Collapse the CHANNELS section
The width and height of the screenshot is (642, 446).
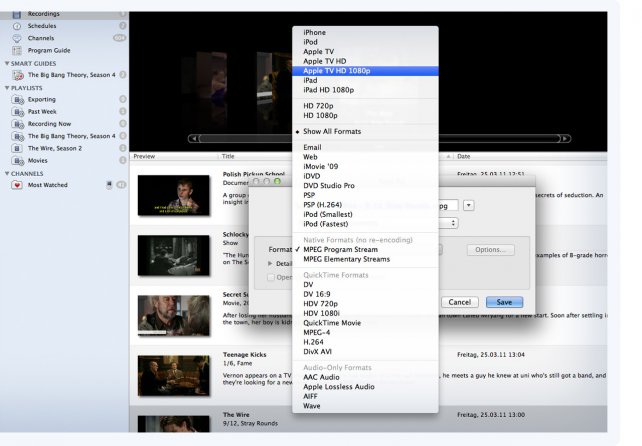(x=7, y=174)
